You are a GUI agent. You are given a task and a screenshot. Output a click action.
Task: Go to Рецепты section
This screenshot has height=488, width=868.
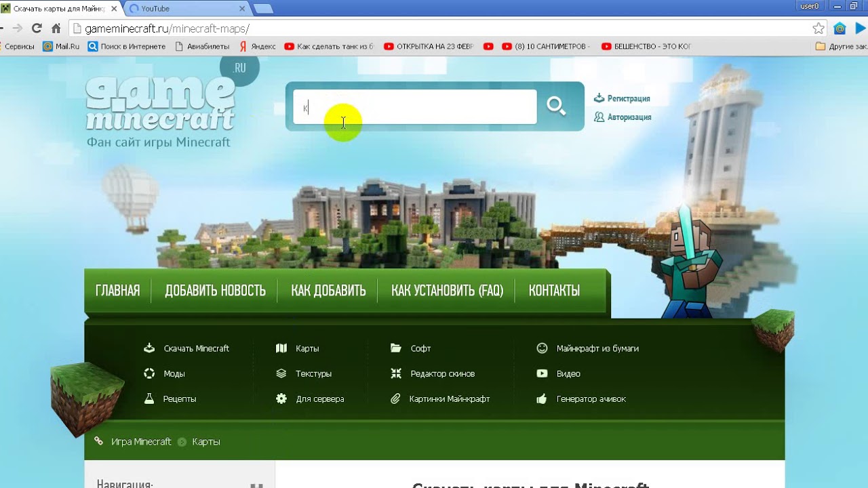pyautogui.click(x=180, y=399)
